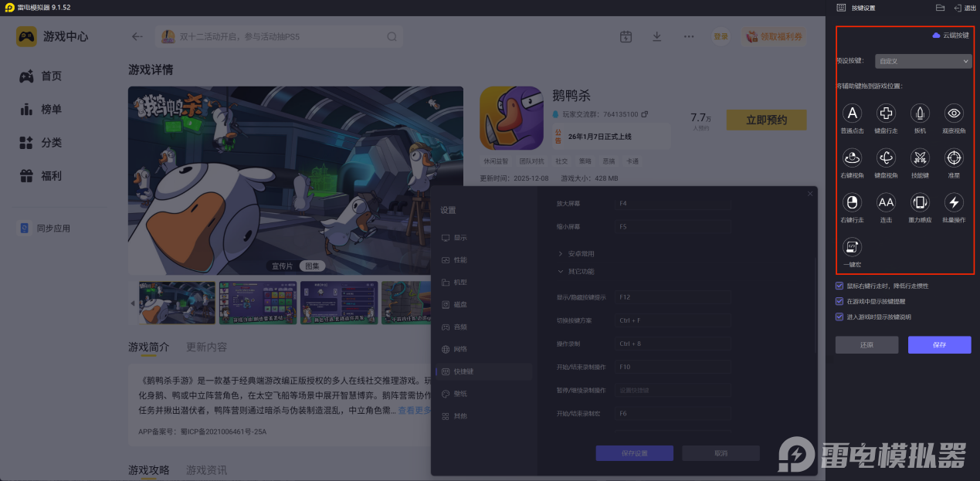Open 壁纸 settings tab
Viewport: 980px width, 481px height.
pos(484,394)
